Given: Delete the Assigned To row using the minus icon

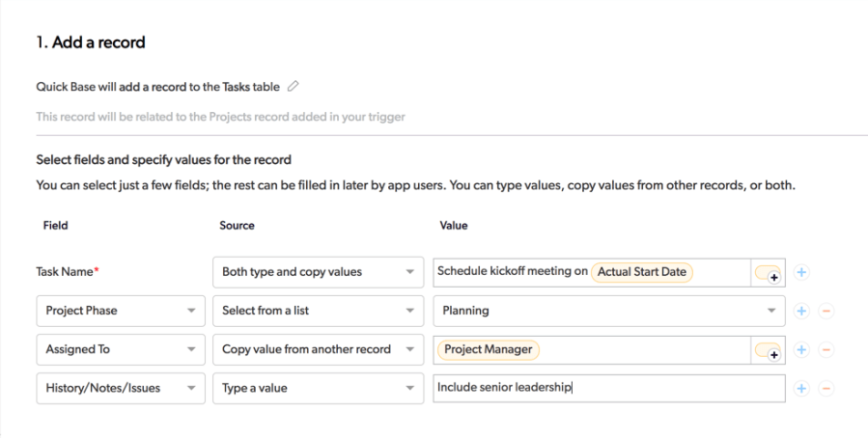Looking at the screenshot, I should click(x=826, y=349).
